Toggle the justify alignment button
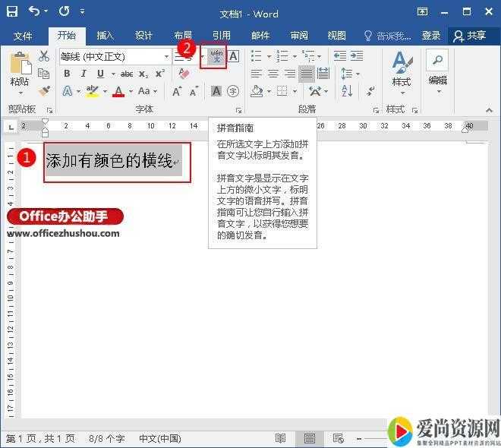This screenshot has height=448, width=501. coord(307,74)
